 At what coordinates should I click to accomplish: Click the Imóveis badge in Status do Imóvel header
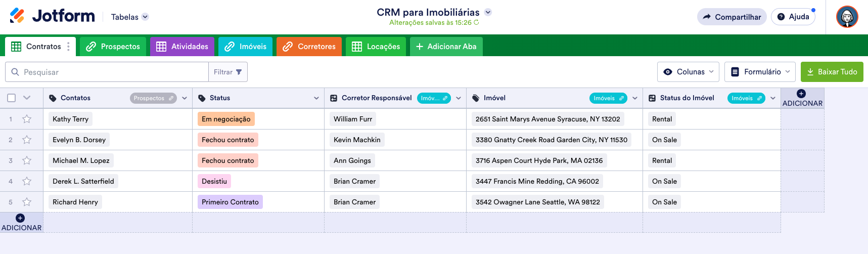(747, 98)
